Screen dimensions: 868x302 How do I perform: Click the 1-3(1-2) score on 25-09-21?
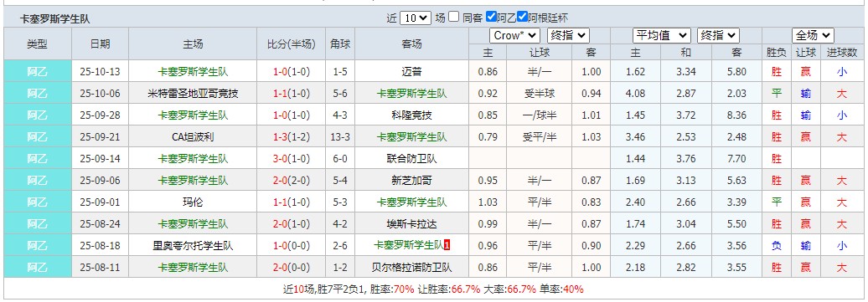(292, 136)
